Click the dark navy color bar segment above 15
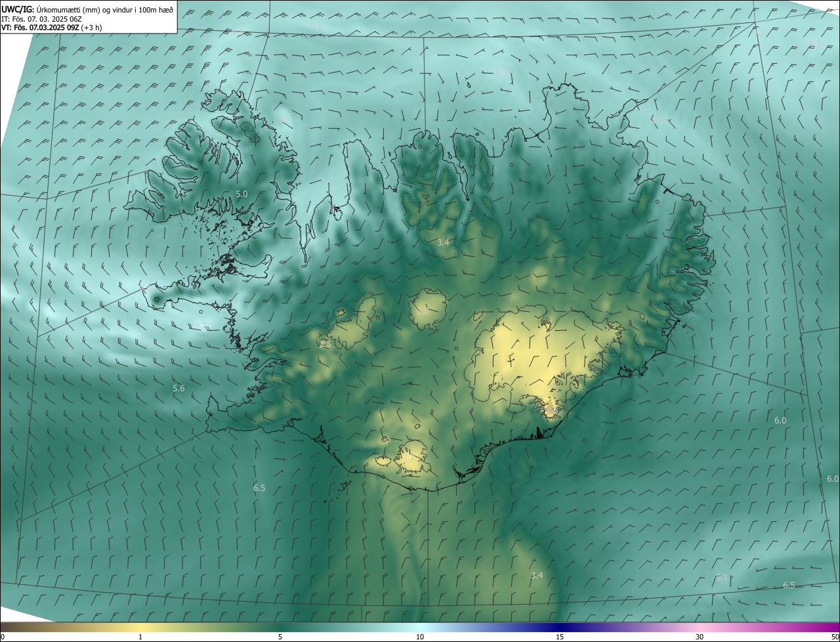Image resolution: width=840 pixels, height=642 pixels. point(560,628)
